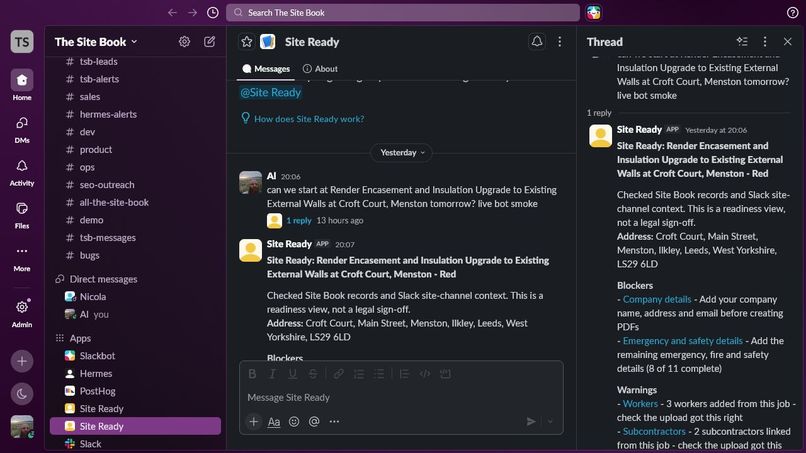Toggle the Aa formatting toolbar
Image resolution: width=806 pixels, height=453 pixels.
pyautogui.click(x=274, y=422)
